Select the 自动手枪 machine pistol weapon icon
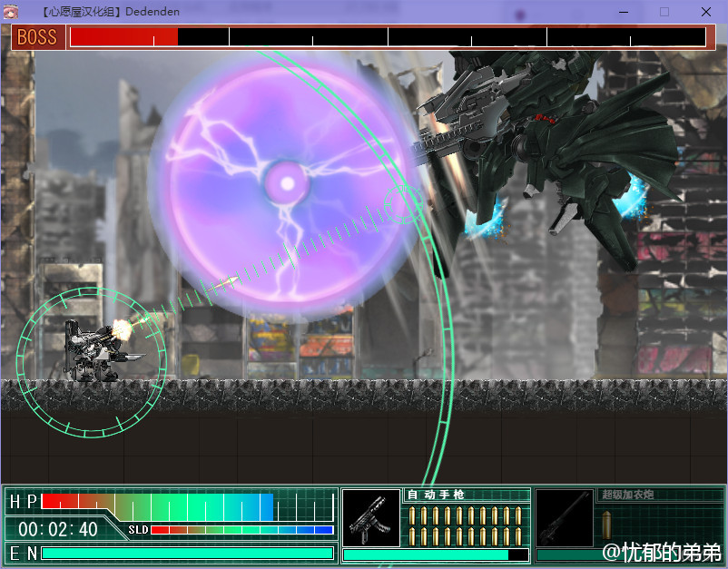Screen dimensions: 728x569 click(x=370, y=518)
